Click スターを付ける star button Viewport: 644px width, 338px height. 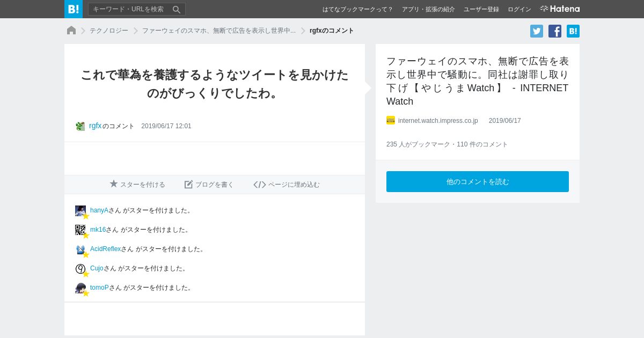point(137,184)
